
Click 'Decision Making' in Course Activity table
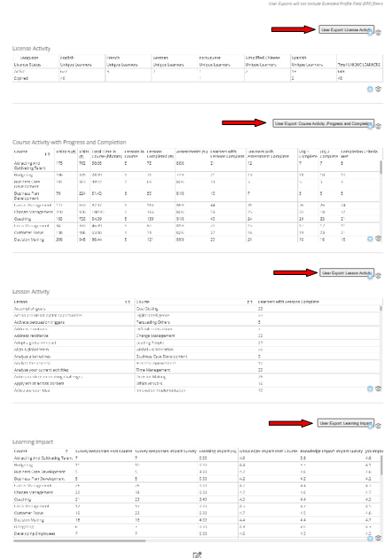(x=28, y=240)
